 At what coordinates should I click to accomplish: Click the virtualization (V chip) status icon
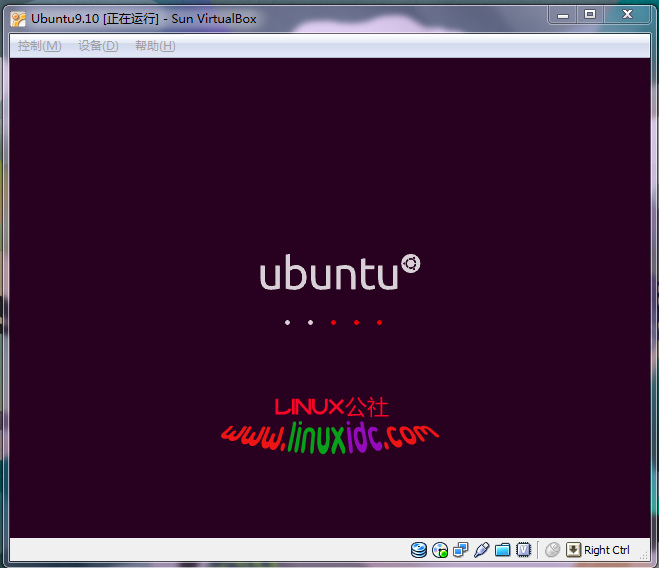(x=524, y=550)
